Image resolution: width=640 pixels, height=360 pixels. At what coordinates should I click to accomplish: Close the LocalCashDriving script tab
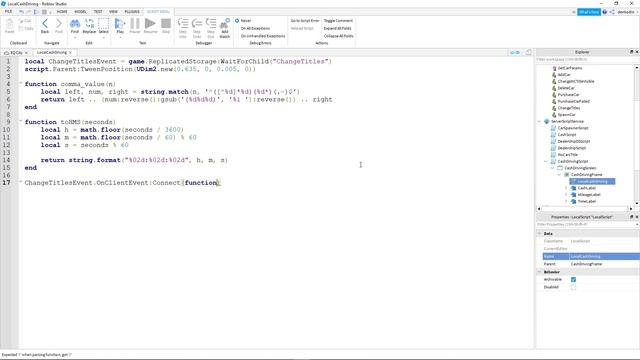pyautogui.click(x=70, y=53)
